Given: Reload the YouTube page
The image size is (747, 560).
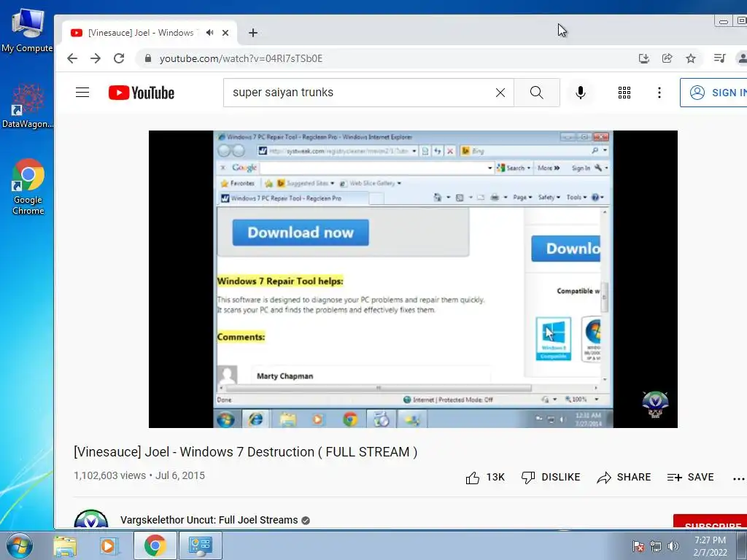Looking at the screenshot, I should (119, 58).
